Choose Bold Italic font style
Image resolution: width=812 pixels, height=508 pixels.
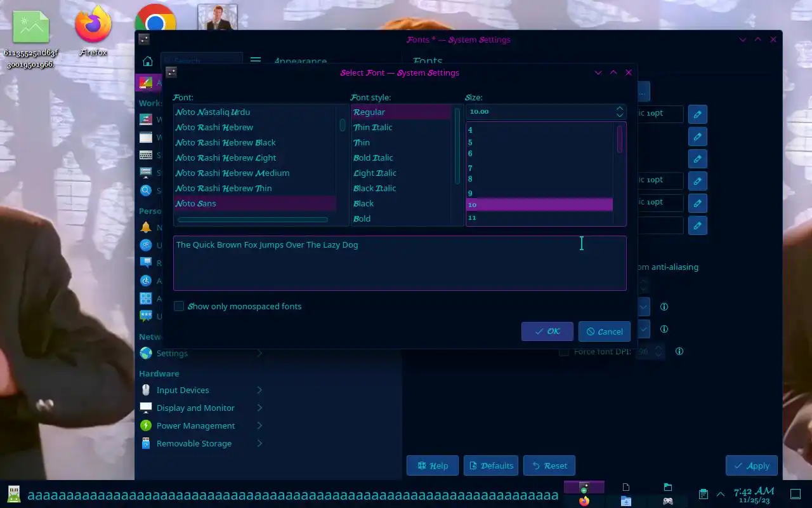point(402,157)
